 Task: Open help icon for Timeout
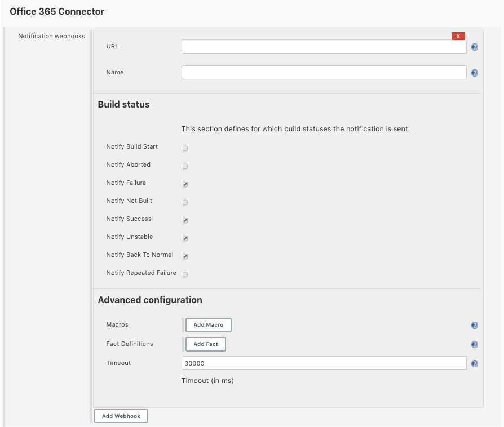click(475, 363)
